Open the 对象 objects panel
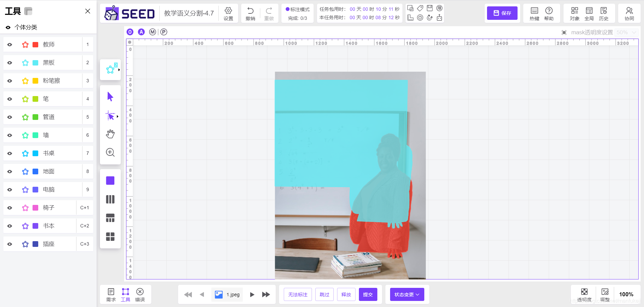The height and width of the screenshot is (307, 644). [575, 13]
